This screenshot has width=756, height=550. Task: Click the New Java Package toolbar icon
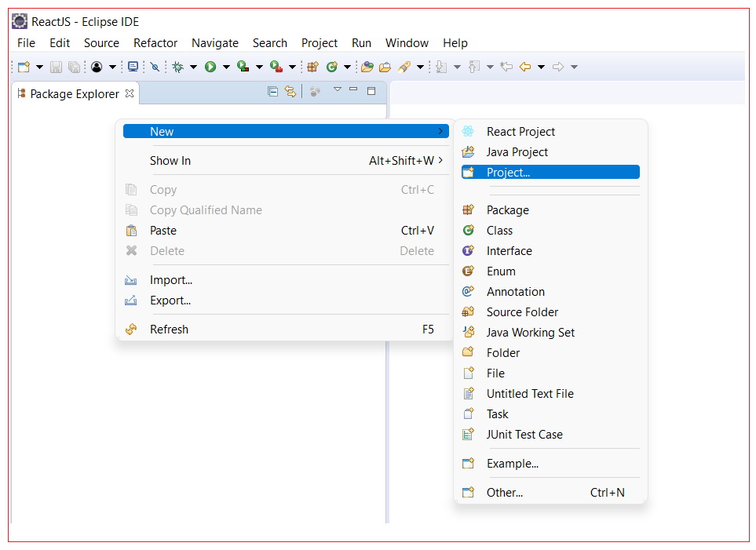pos(313,67)
